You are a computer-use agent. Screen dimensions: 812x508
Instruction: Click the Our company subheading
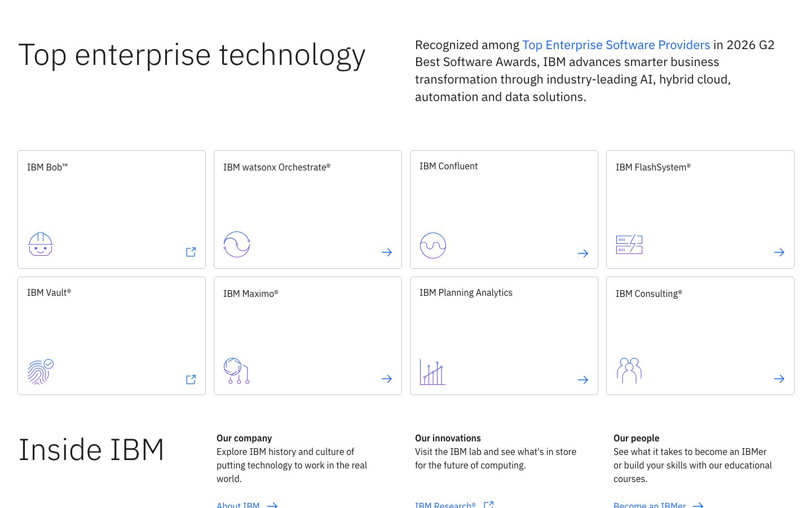[244, 438]
